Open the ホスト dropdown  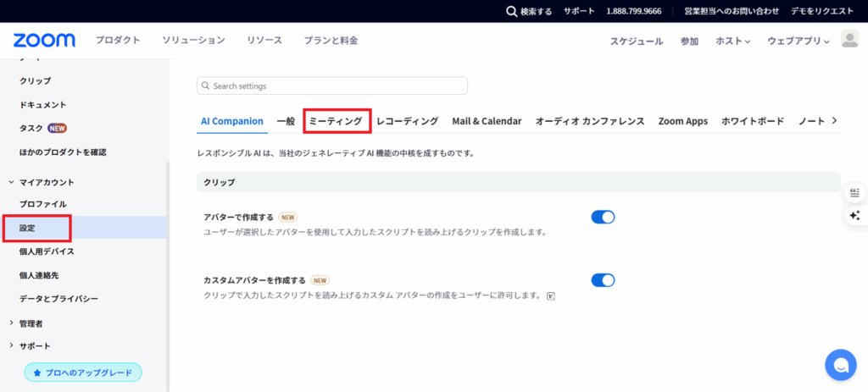(732, 41)
